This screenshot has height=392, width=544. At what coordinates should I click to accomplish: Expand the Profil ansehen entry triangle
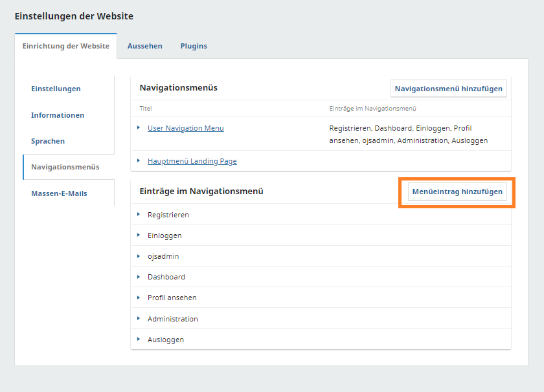click(x=139, y=298)
